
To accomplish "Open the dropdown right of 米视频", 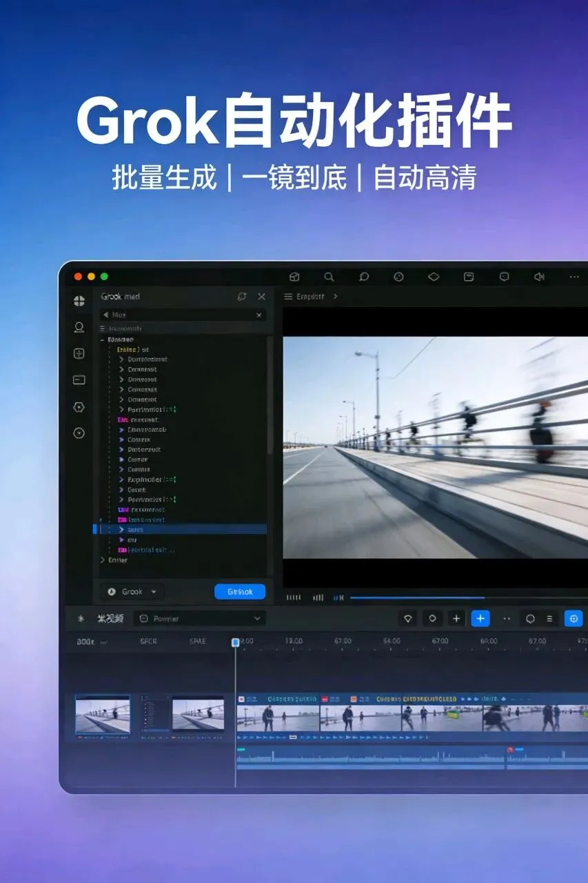I will (199, 619).
